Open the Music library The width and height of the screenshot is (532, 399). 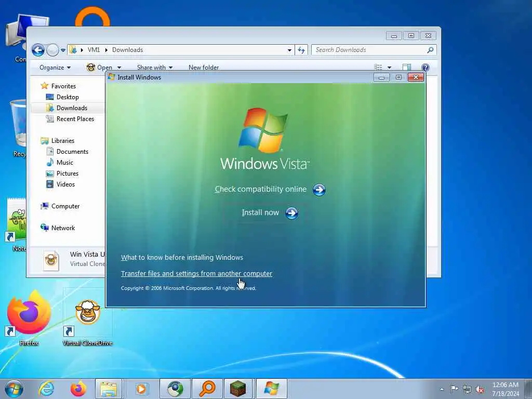pos(64,163)
